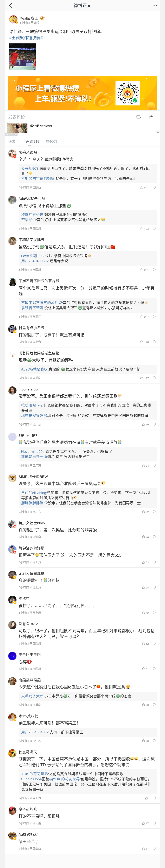Like the post with the thumbs-up icon

[x=151, y=117]
